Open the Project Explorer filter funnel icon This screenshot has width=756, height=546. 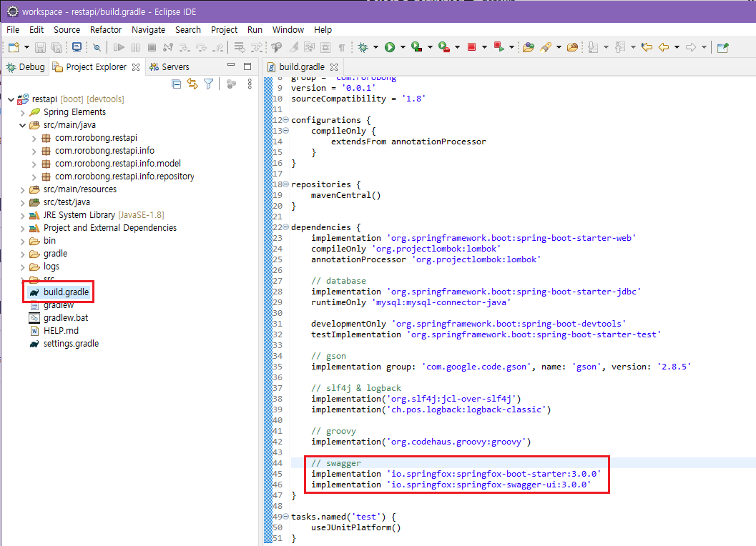click(208, 84)
